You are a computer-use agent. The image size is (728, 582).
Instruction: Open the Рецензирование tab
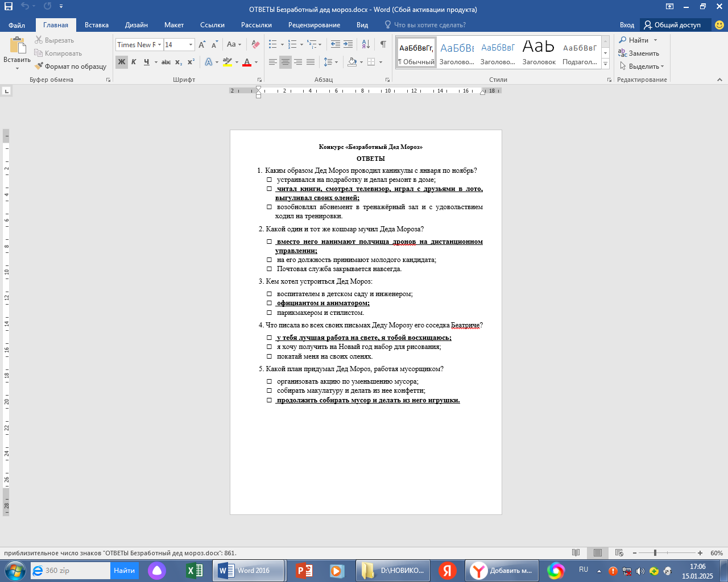click(314, 25)
